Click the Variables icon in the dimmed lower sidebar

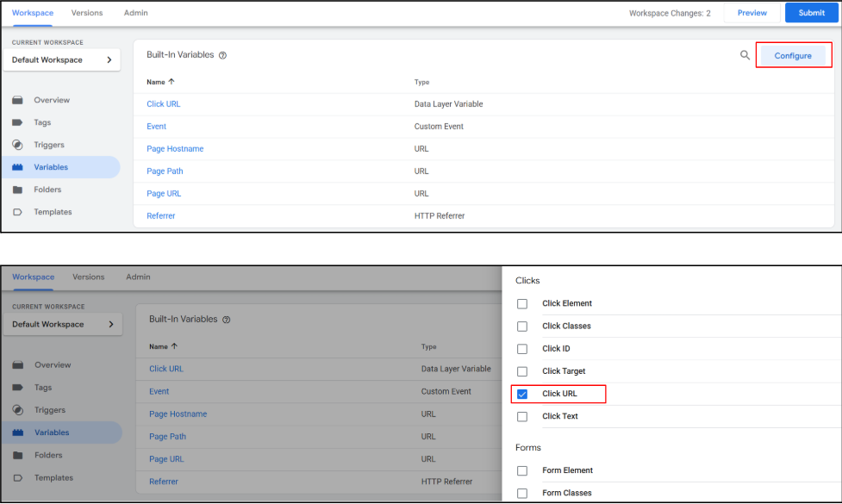pyautogui.click(x=17, y=432)
